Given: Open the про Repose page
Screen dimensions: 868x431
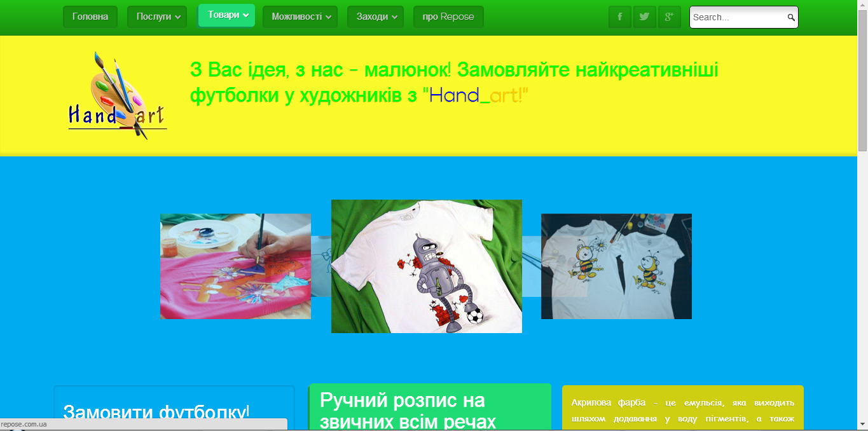Looking at the screenshot, I should point(448,17).
